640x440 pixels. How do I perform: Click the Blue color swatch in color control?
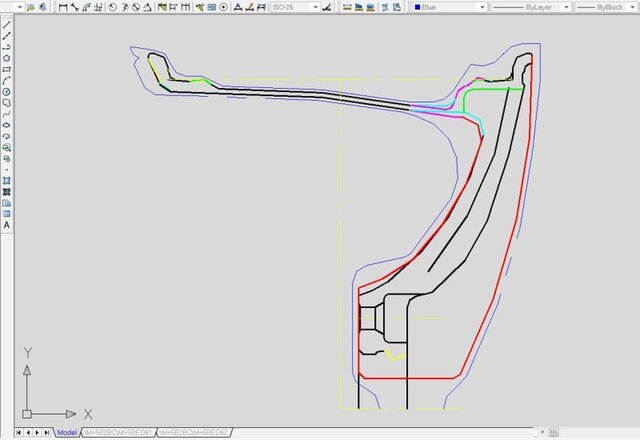point(417,7)
